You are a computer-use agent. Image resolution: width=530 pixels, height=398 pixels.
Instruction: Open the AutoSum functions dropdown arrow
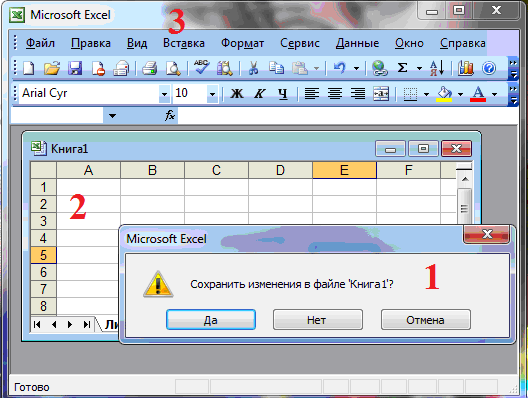click(419, 69)
